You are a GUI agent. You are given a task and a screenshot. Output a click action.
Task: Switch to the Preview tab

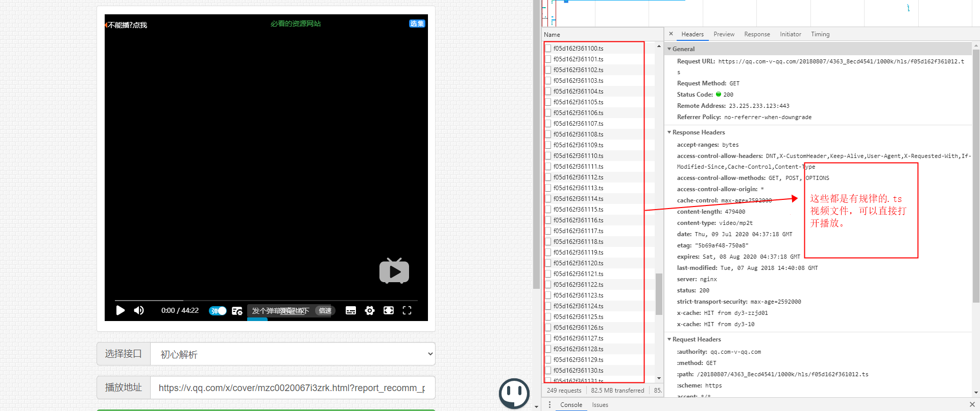point(724,34)
